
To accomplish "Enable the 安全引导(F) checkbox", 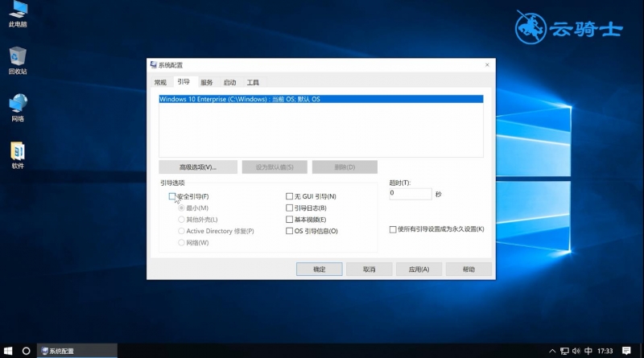I will click(x=172, y=196).
